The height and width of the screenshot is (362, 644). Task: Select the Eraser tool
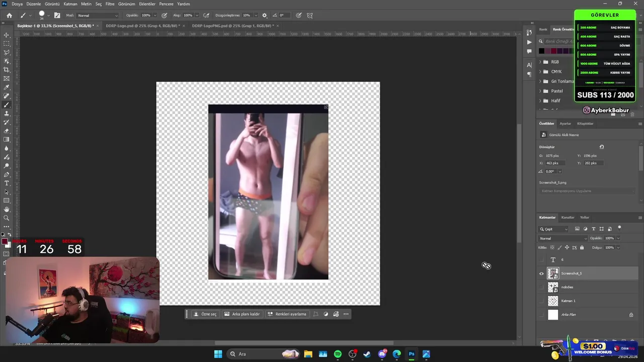point(7,131)
